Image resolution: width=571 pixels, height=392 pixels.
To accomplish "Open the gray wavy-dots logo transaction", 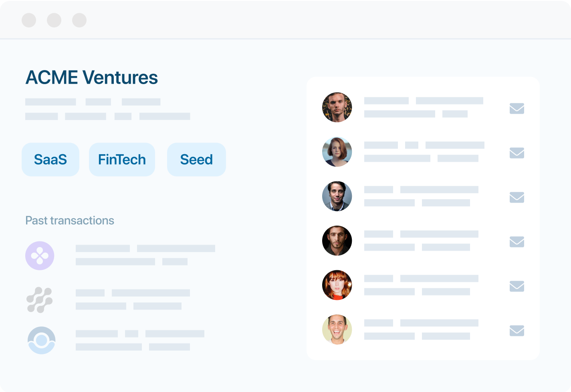I will pyautogui.click(x=40, y=300).
